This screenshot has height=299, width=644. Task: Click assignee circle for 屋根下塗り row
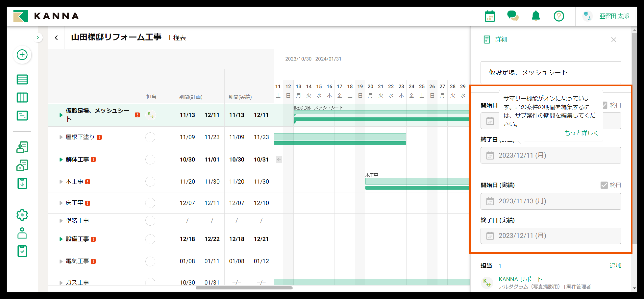(x=150, y=137)
